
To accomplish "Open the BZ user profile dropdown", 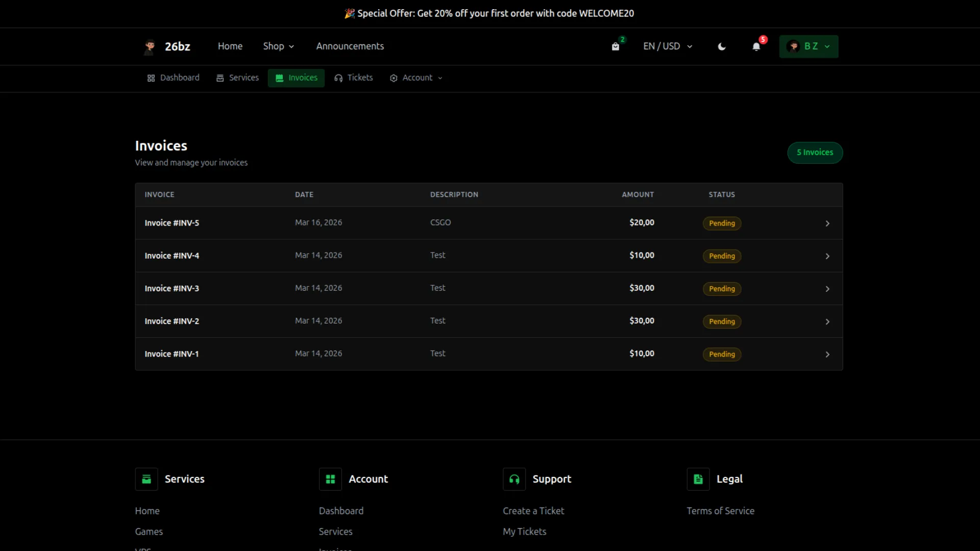I will (808, 46).
